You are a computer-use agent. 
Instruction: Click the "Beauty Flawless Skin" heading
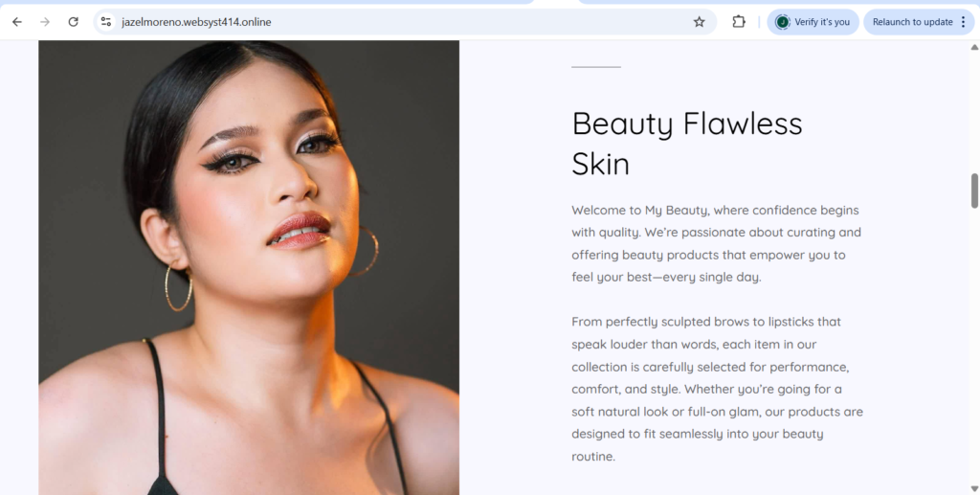click(687, 143)
